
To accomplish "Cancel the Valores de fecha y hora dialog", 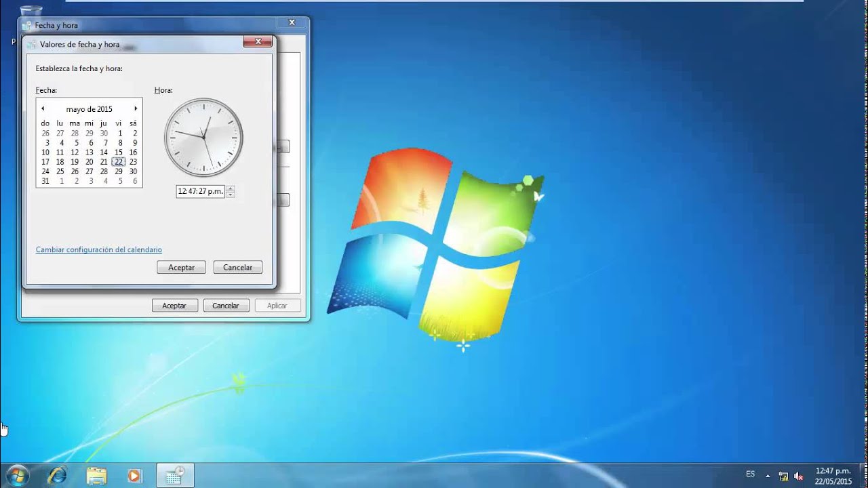I will pyautogui.click(x=238, y=268).
